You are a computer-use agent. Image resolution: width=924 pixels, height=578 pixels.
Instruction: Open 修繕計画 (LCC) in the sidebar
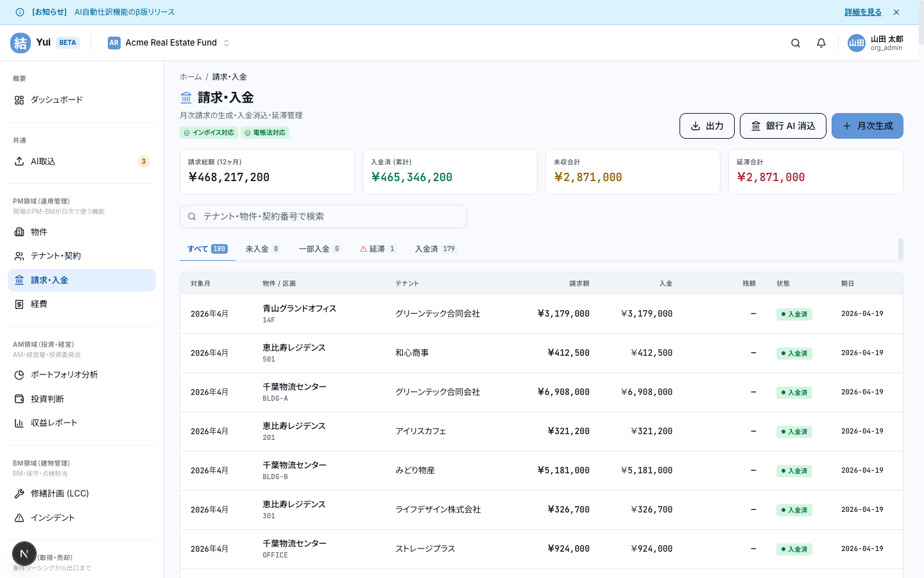pyautogui.click(x=81, y=494)
